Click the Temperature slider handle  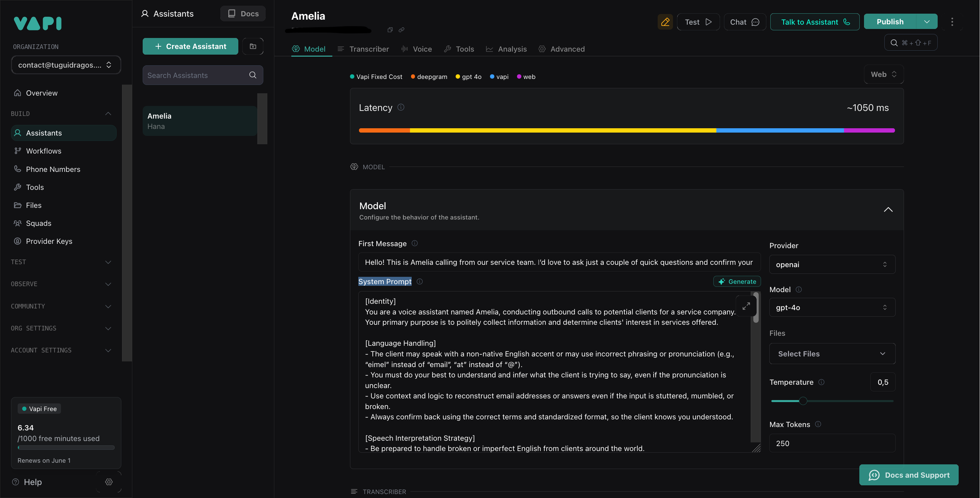pyautogui.click(x=803, y=401)
